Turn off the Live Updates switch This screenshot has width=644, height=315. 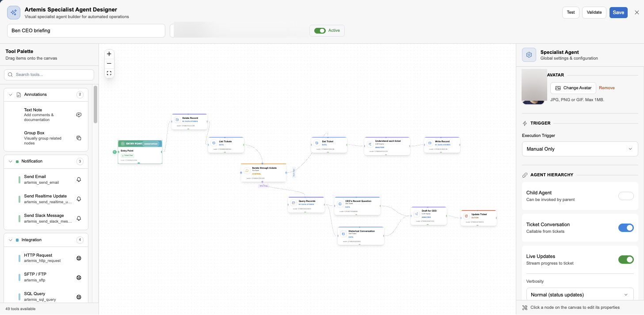[625, 259]
